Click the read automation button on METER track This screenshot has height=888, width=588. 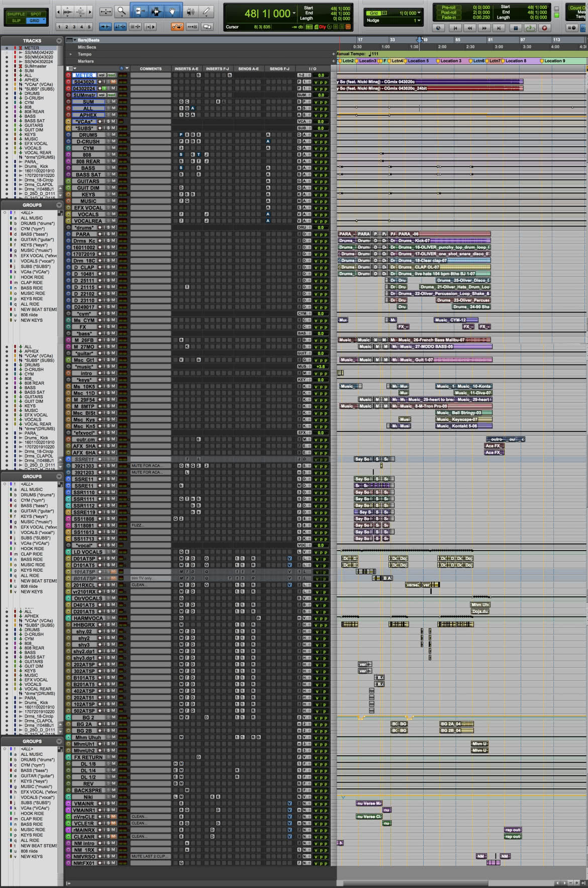pos(111,75)
